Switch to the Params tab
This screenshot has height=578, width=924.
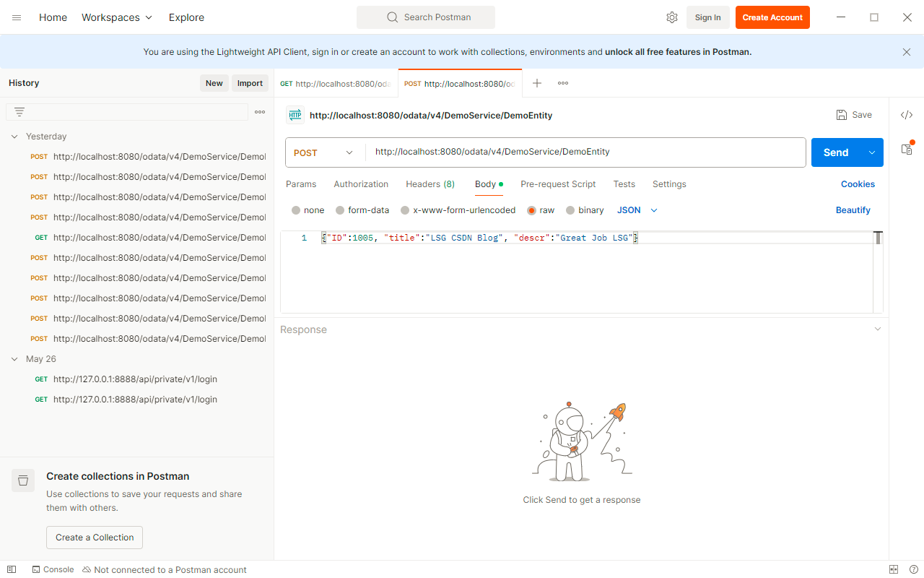point(301,184)
